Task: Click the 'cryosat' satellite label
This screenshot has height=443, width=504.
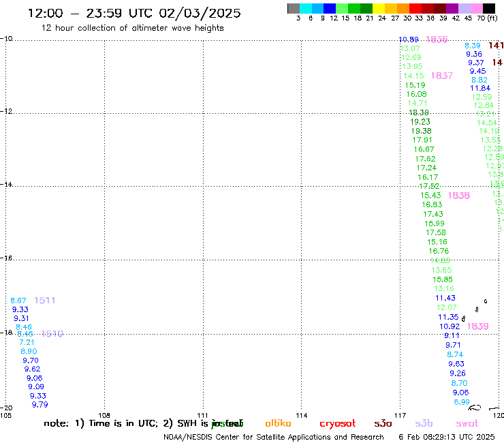Action: click(338, 424)
